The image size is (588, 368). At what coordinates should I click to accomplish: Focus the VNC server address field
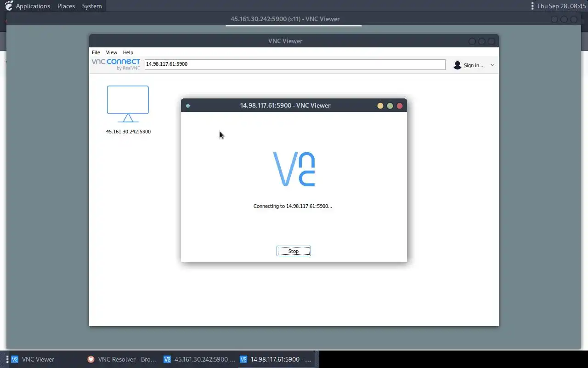click(x=295, y=64)
